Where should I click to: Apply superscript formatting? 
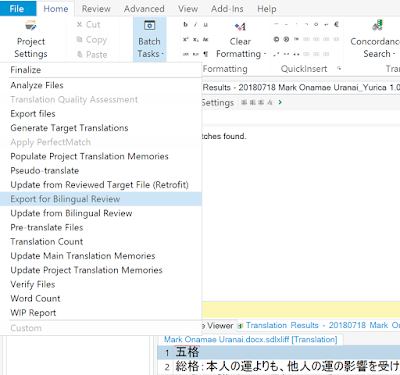[x=186, y=39]
